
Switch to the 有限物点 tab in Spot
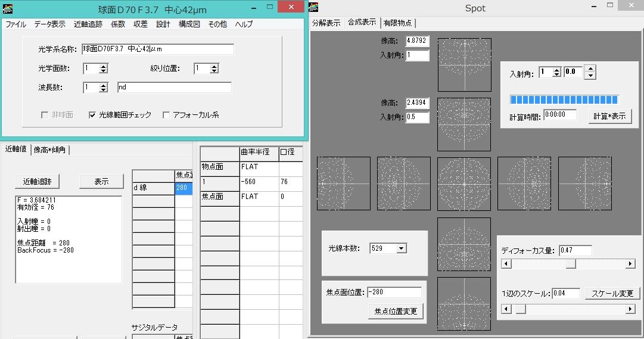pos(397,23)
